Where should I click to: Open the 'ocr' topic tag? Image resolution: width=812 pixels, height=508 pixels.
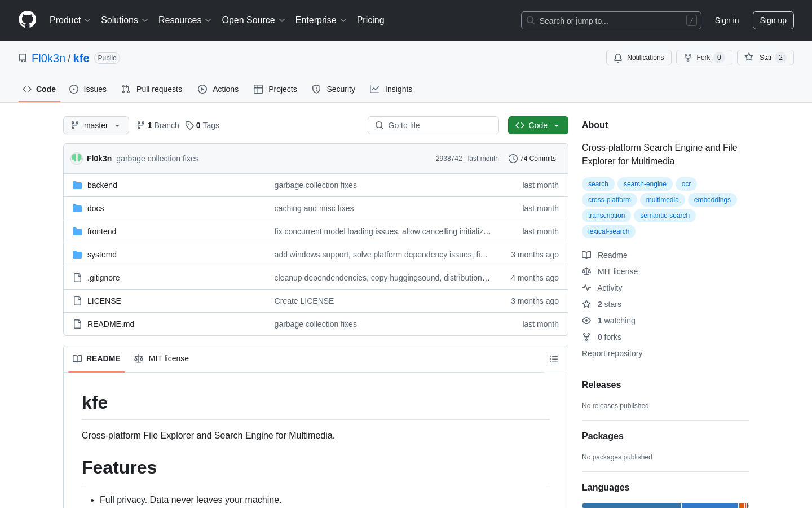pos(686,184)
